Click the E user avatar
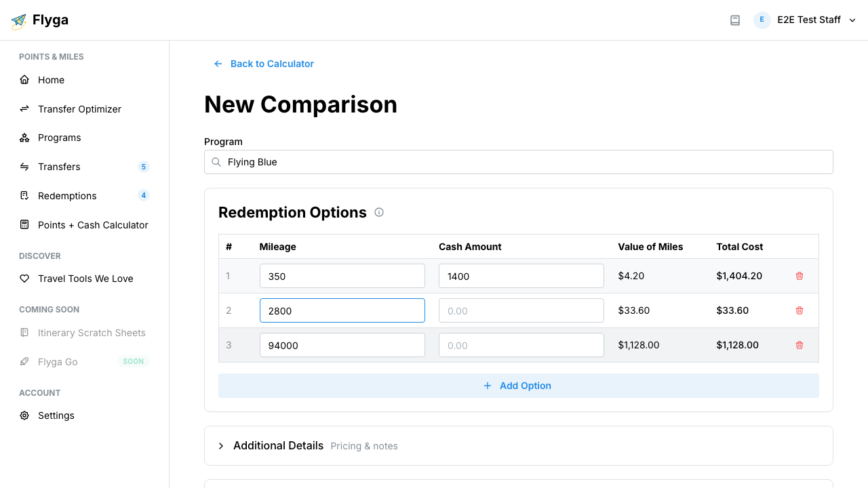This screenshot has width=868, height=488. pyautogui.click(x=762, y=20)
